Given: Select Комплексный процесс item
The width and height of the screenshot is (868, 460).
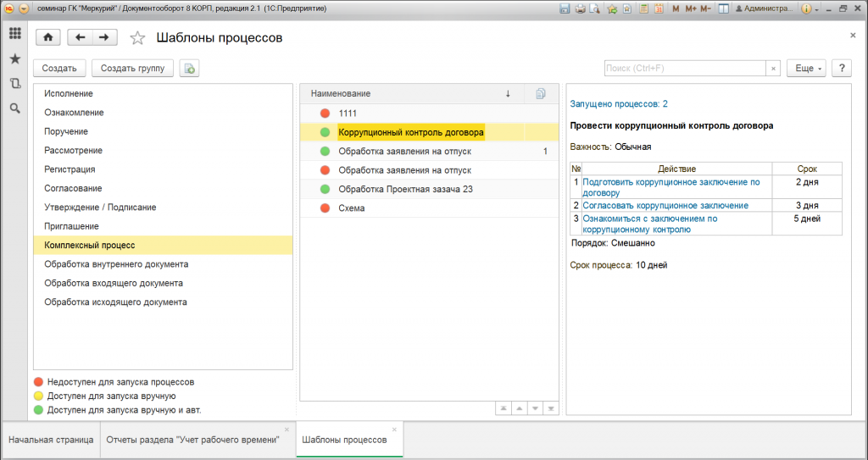Looking at the screenshot, I should pyautogui.click(x=163, y=245).
